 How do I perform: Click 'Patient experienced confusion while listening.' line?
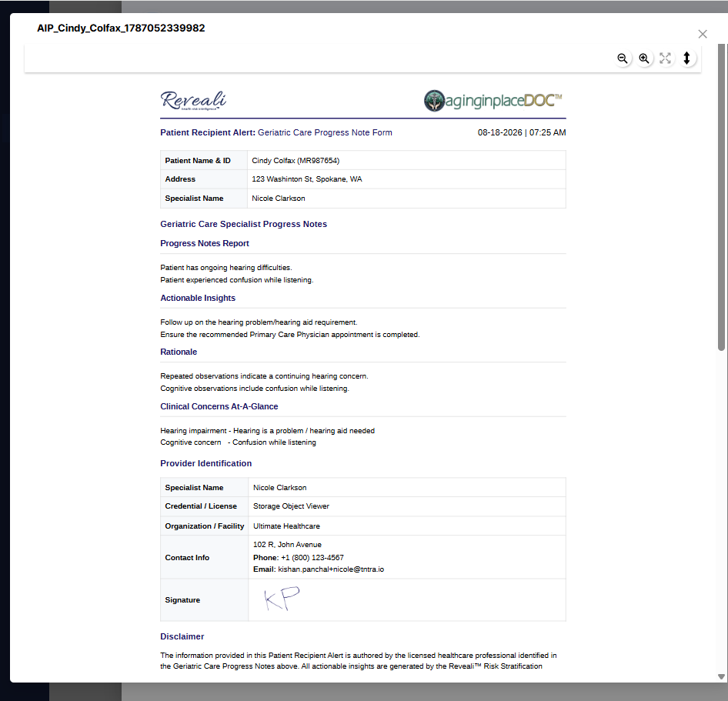tap(237, 280)
